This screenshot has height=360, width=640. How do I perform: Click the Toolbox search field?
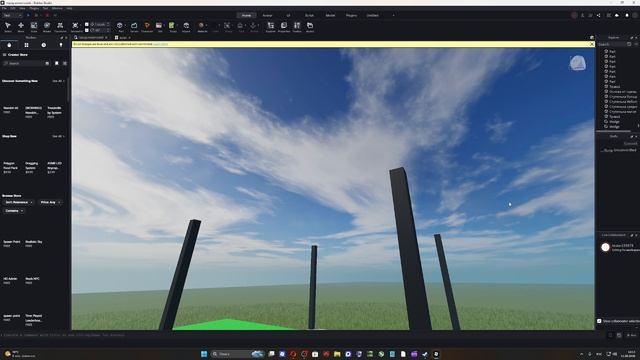(26, 63)
